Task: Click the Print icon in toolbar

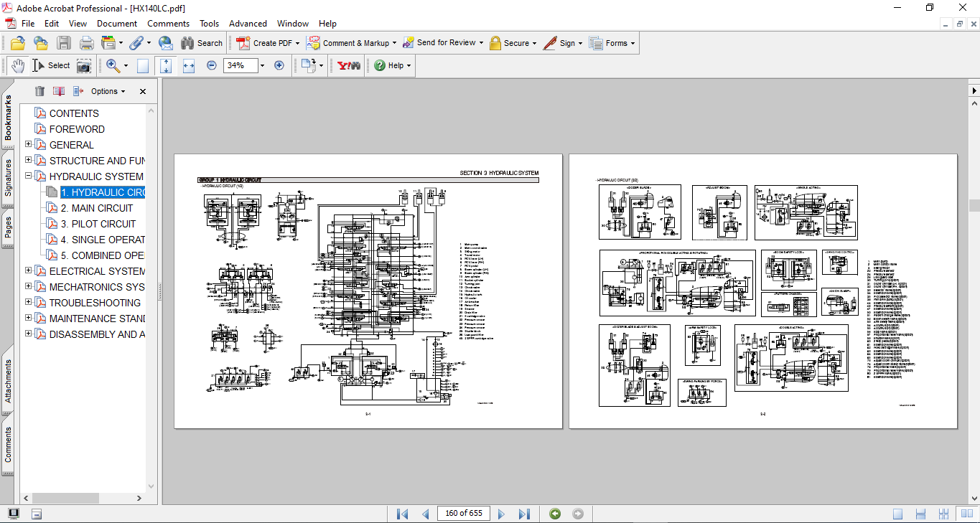Action: 87,43
